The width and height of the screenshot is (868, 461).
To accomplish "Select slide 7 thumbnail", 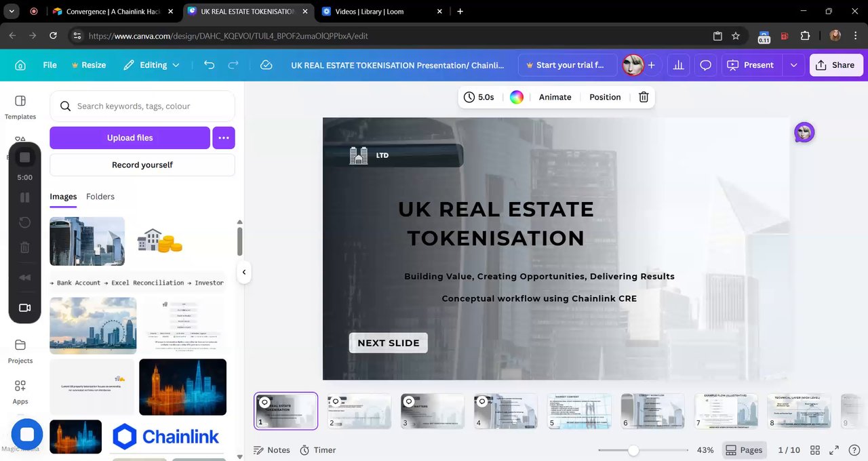I will click(726, 411).
